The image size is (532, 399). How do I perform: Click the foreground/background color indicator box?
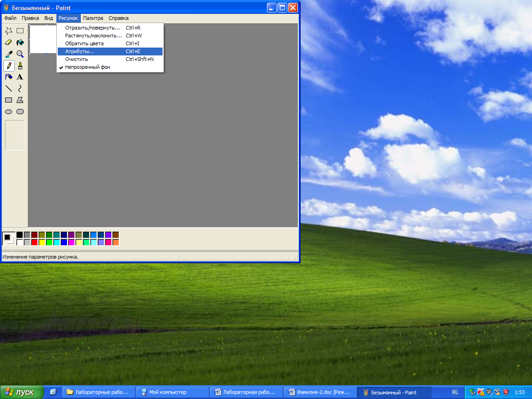point(9,238)
